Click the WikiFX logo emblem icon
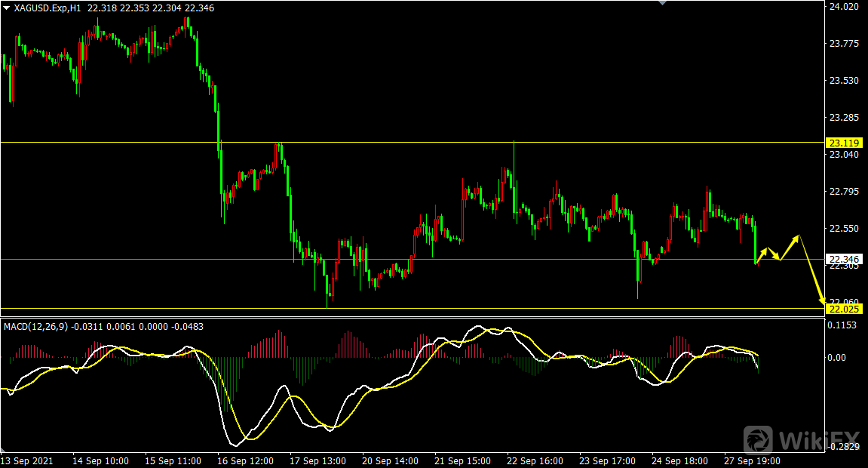This screenshot has width=868, height=468. coord(759,440)
